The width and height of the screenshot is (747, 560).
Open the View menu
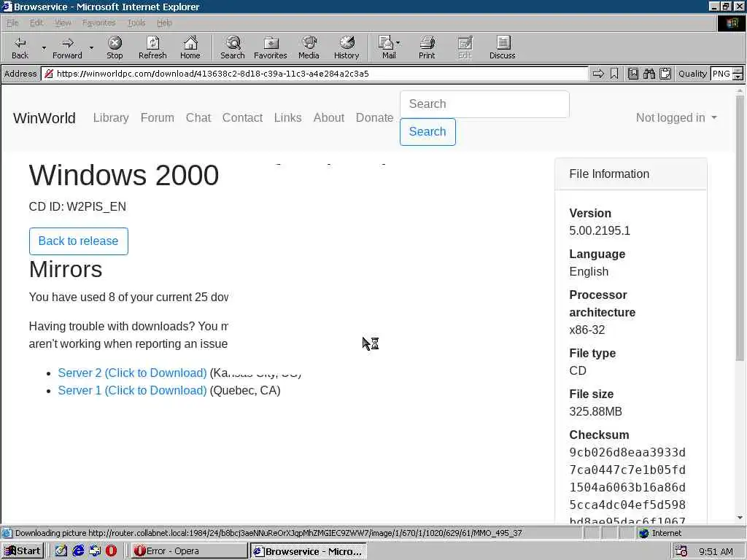(63, 23)
